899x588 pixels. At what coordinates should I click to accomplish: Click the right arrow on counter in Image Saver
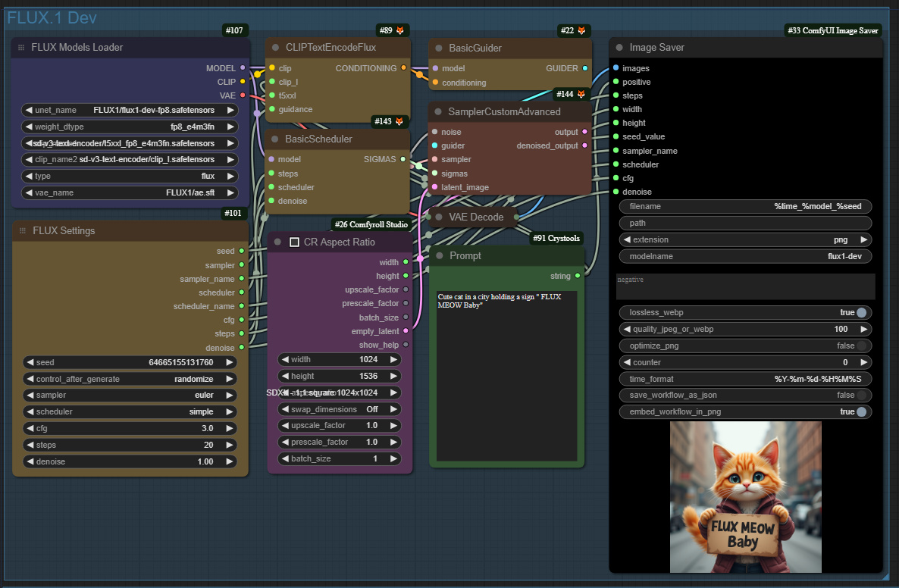coord(863,361)
